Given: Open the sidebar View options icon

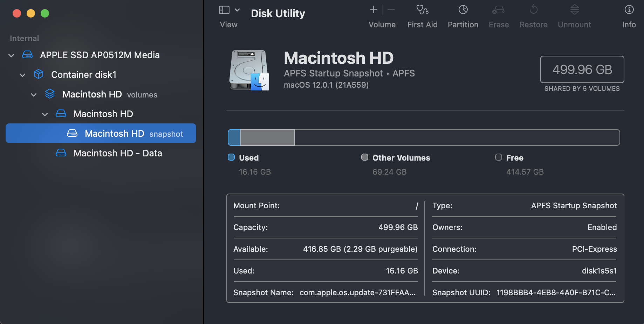Looking at the screenshot, I should (x=224, y=10).
